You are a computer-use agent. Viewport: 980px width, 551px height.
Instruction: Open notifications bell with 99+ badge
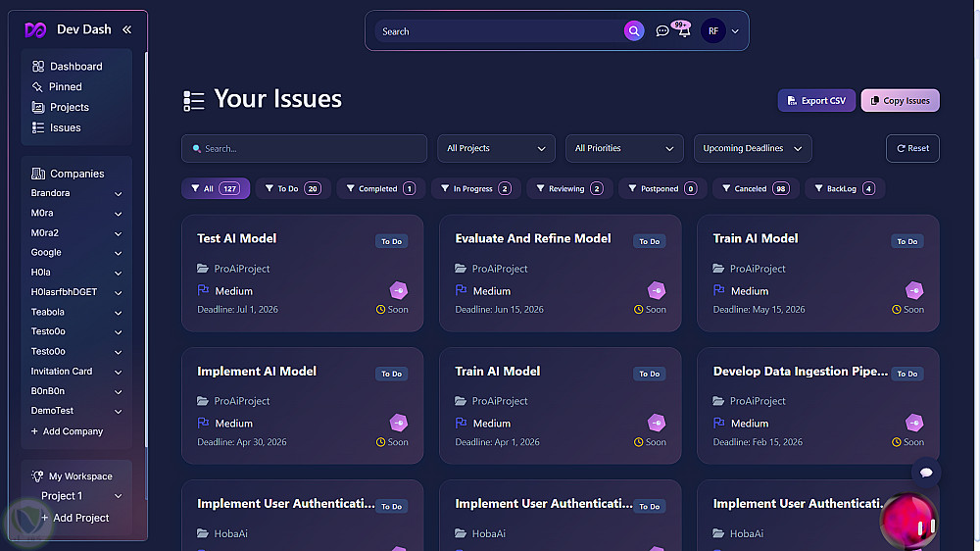(684, 31)
